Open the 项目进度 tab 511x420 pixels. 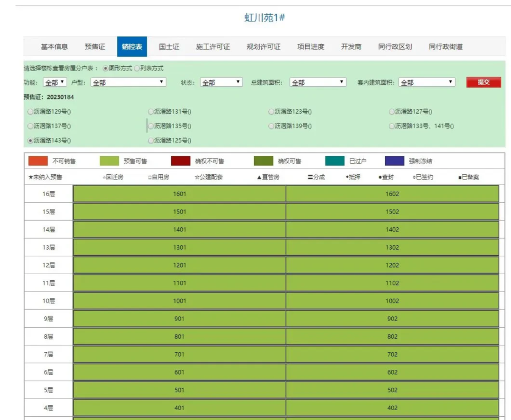311,47
